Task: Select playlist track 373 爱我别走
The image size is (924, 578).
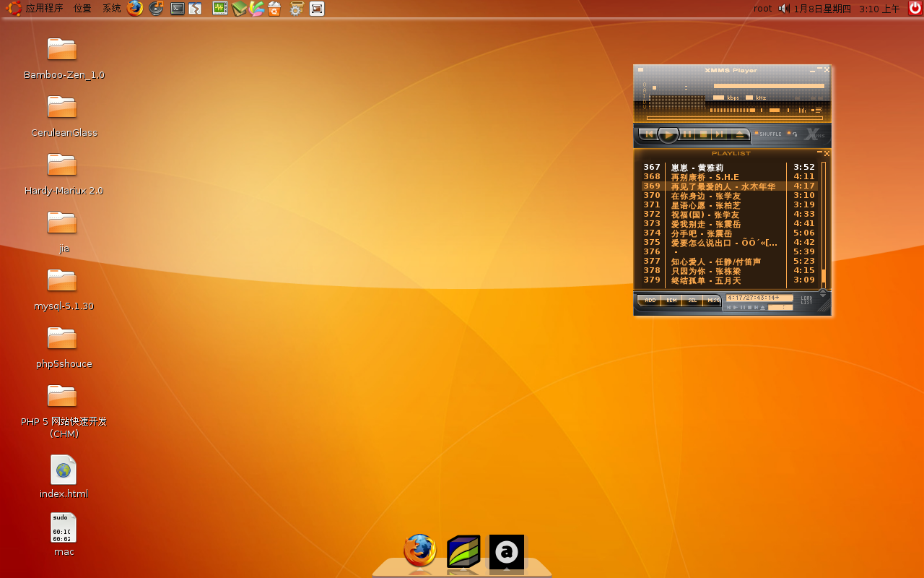Action: [x=729, y=224]
